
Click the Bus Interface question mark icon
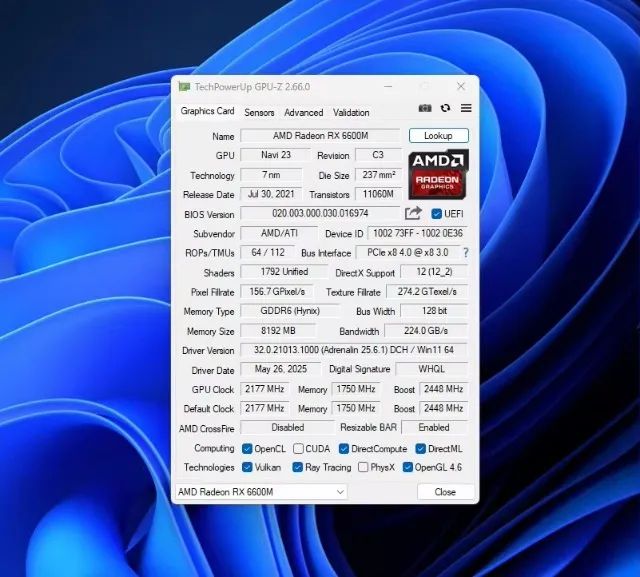466,253
